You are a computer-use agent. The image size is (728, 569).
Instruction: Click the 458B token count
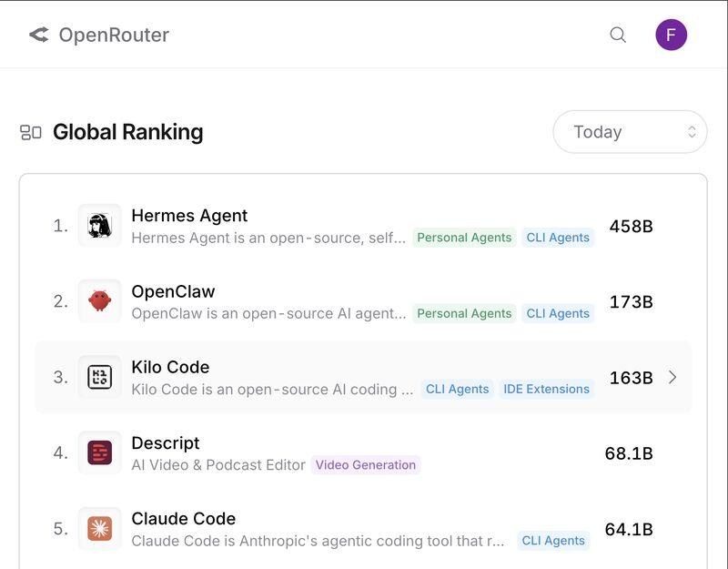pyautogui.click(x=631, y=226)
